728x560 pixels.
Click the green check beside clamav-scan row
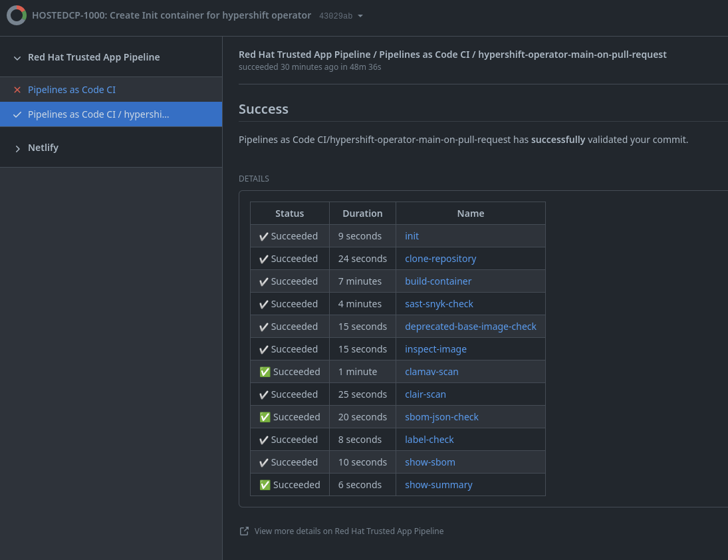point(265,372)
